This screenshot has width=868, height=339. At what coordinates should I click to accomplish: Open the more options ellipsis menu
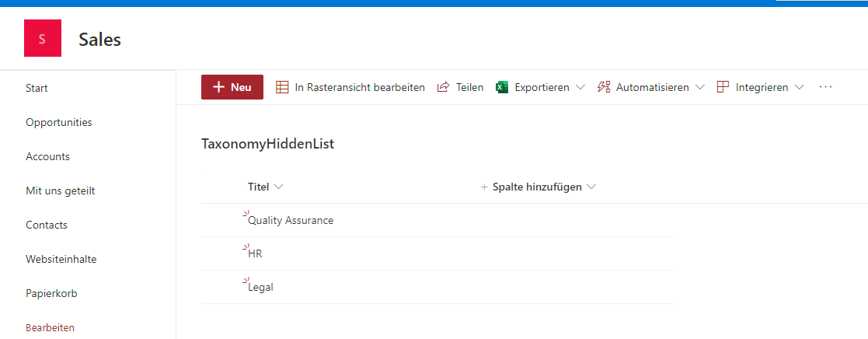pyautogui.click(x=825, y=87)
